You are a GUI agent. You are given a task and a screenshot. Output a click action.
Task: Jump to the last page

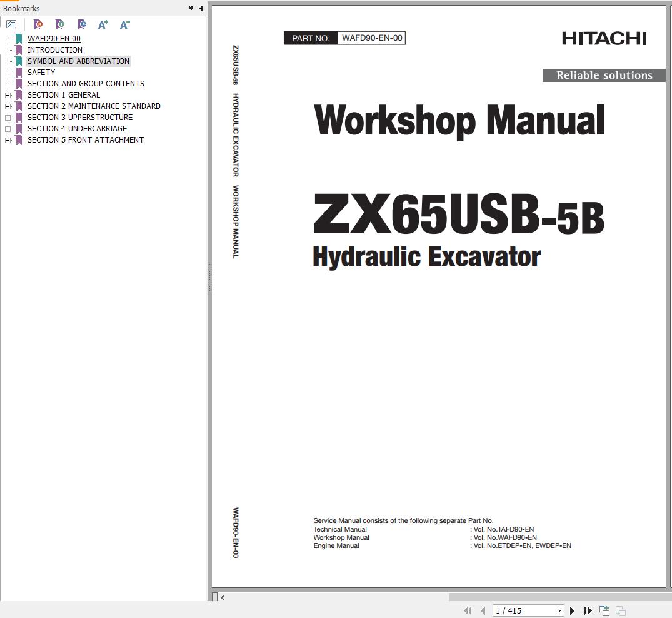point(588,610)
